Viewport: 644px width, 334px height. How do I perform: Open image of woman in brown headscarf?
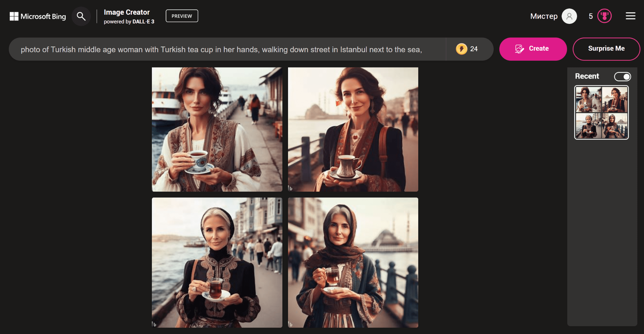353,262
